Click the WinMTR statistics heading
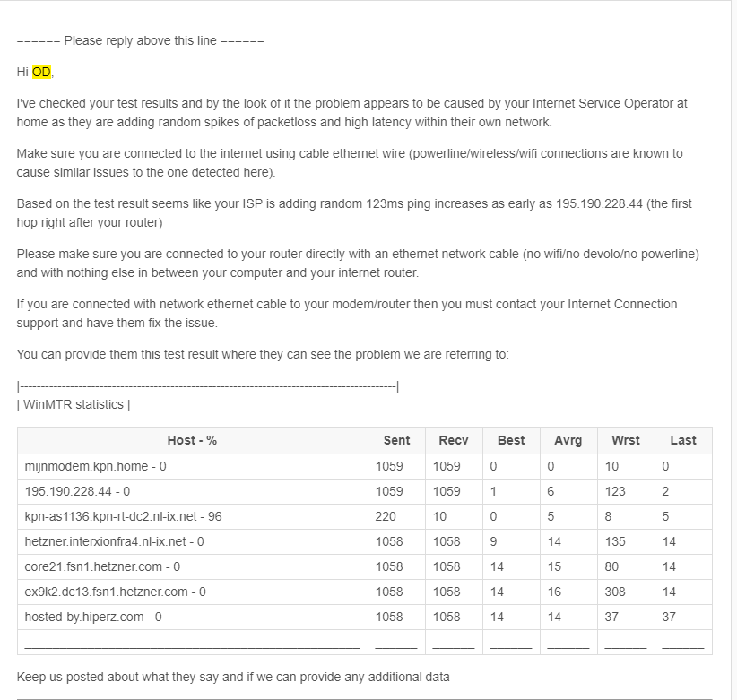This screenshot has height=700, width=737. coord(74,404)
